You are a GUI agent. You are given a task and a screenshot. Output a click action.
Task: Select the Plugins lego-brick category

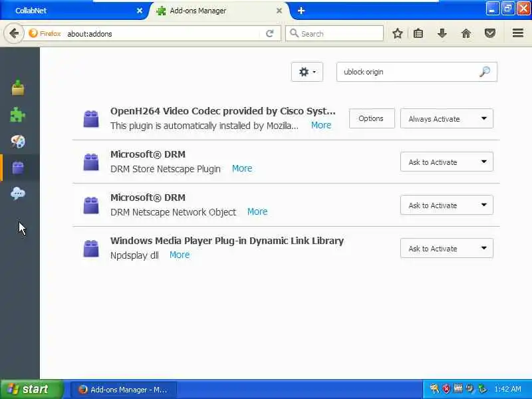click(18, 168)
